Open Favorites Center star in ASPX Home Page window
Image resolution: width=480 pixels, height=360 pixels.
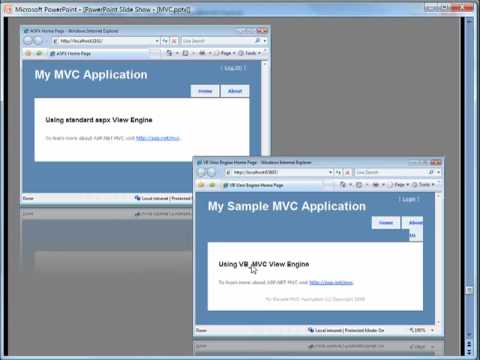click(28, 53)
